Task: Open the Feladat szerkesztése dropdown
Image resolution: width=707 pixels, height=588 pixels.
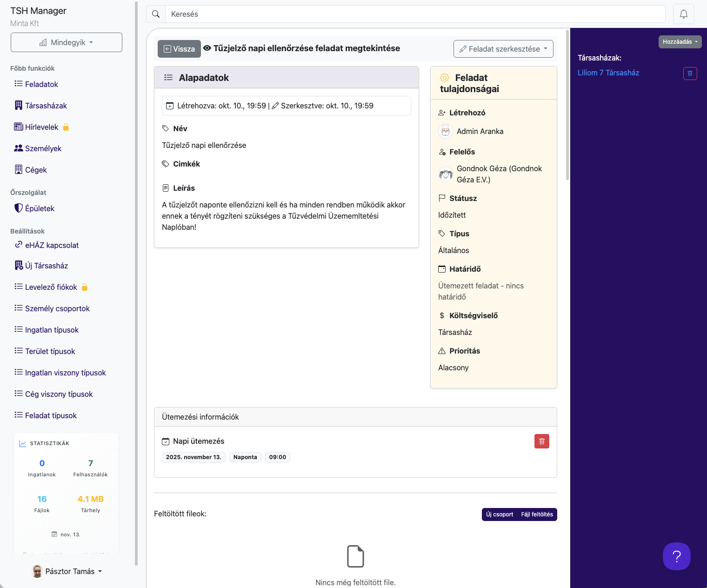Action: pyautogui.click(x=503, y=49)
